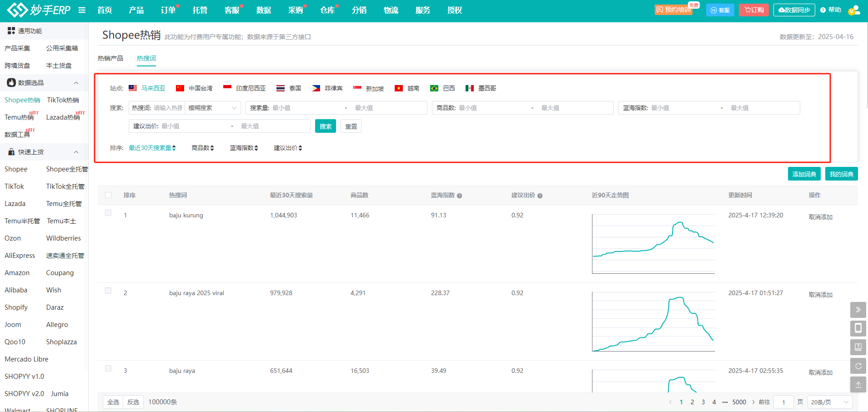The width and height of the screenshot is (868, 412).
Task: Open the 物流 top menu
Action: pos(391,10)
